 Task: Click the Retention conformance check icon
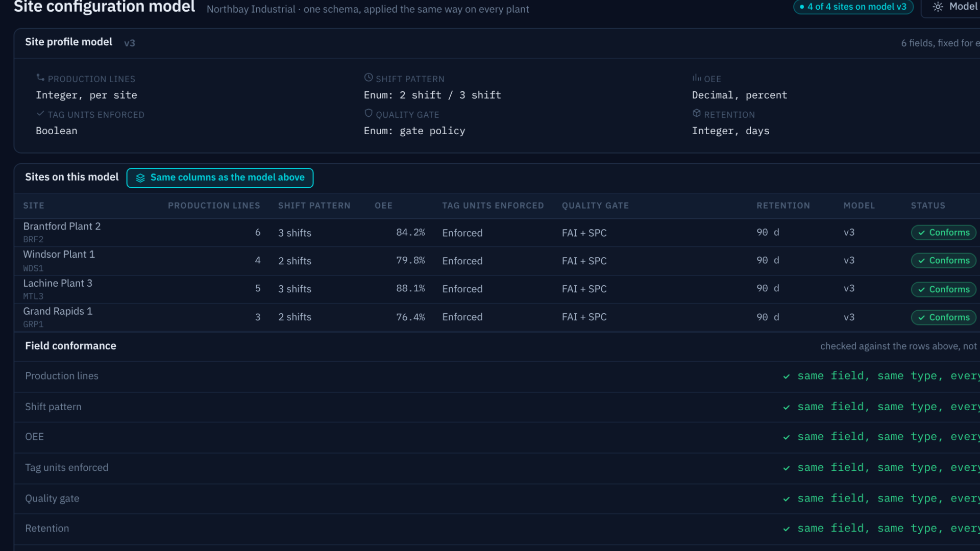pos(787,529)
